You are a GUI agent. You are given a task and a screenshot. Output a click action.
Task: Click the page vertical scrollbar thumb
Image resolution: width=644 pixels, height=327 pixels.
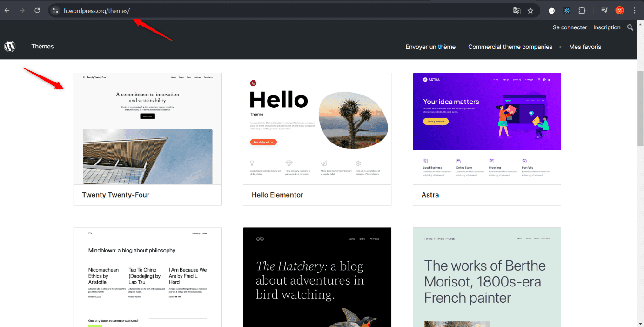coord(640,108)
